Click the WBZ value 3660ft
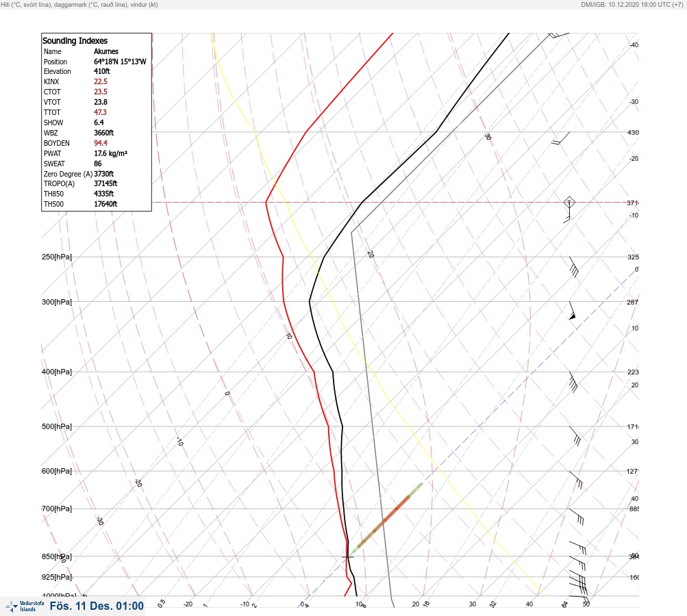This screenshot has height=616, width=687. tap(104, 133)
